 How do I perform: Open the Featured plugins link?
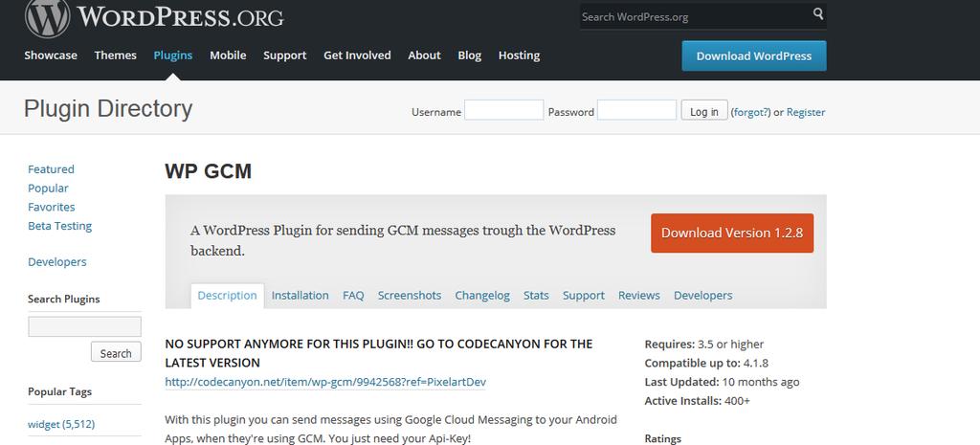pyautogui.click(x=52, y=169)
